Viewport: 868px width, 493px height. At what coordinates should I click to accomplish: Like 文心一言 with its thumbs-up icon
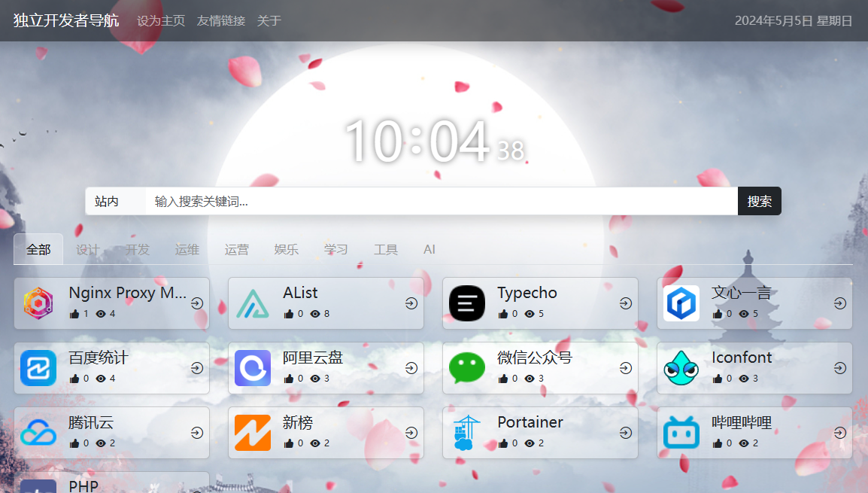pyautogui.click(x=717, y=314)
